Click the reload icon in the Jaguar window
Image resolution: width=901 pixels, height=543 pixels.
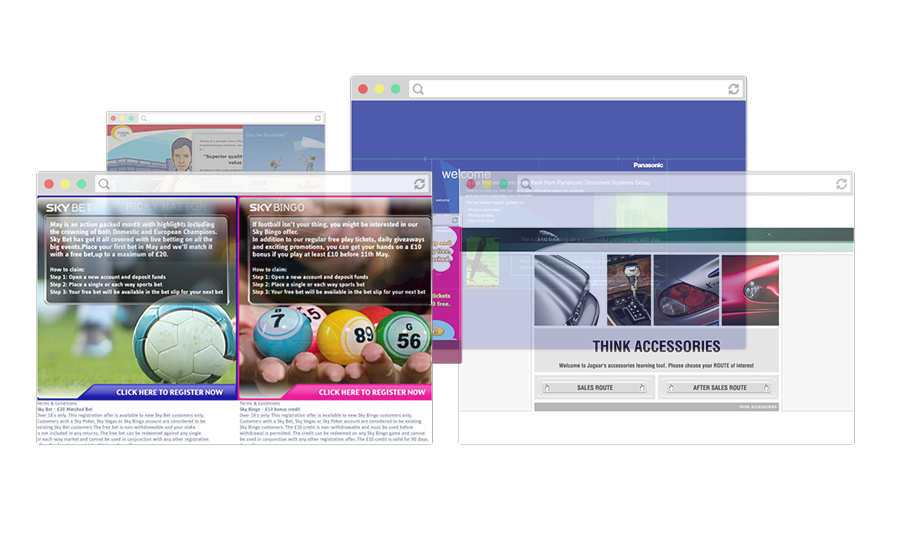(841, 184)
